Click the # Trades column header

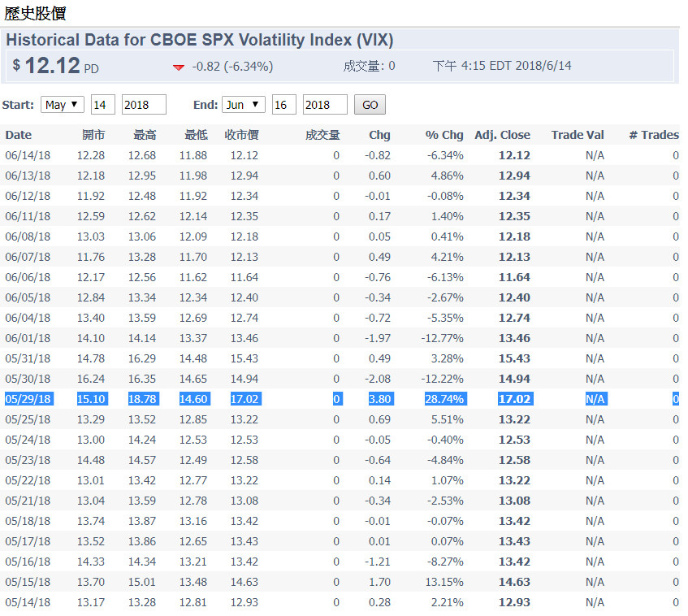tap(654, 135)
